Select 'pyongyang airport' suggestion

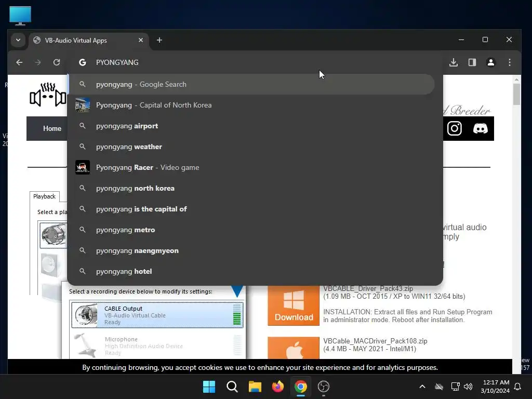251,126
